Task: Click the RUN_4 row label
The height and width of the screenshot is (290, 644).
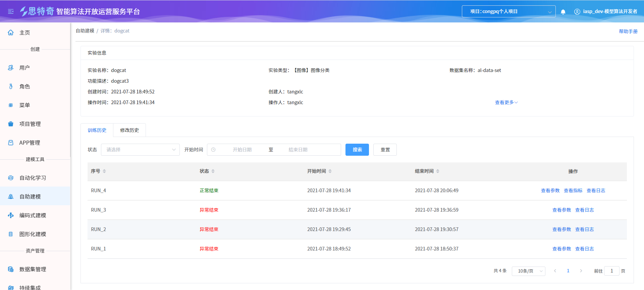Action: tap(98, 191)
